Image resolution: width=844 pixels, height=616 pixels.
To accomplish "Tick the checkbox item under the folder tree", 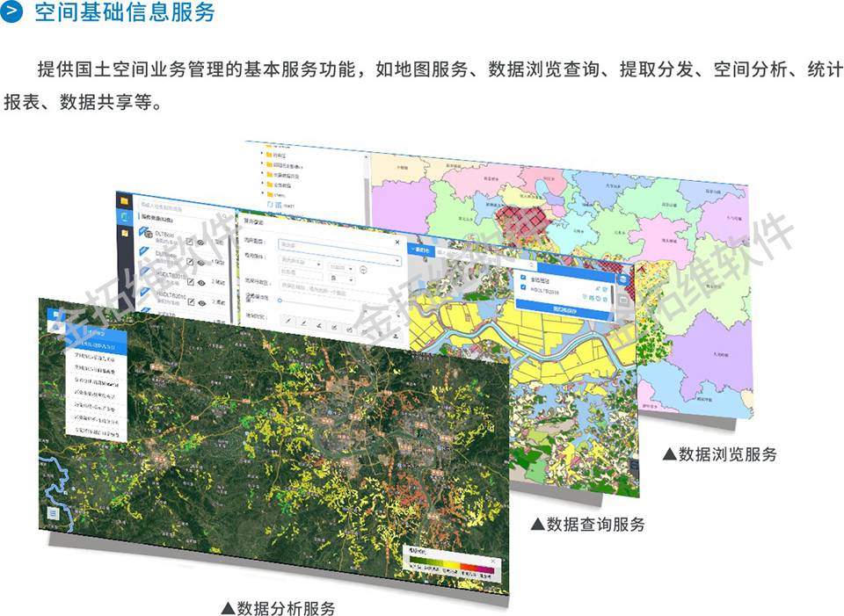I will point(271,205).
